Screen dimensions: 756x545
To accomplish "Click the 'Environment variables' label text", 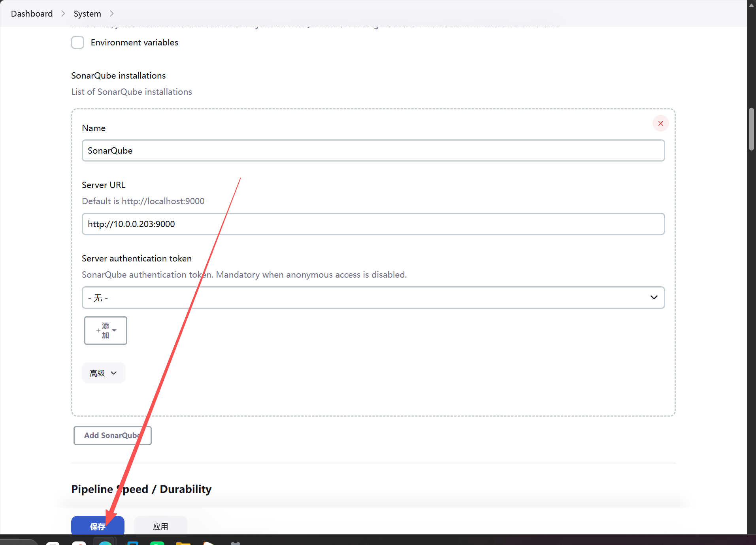I will (x=134, y=42).
